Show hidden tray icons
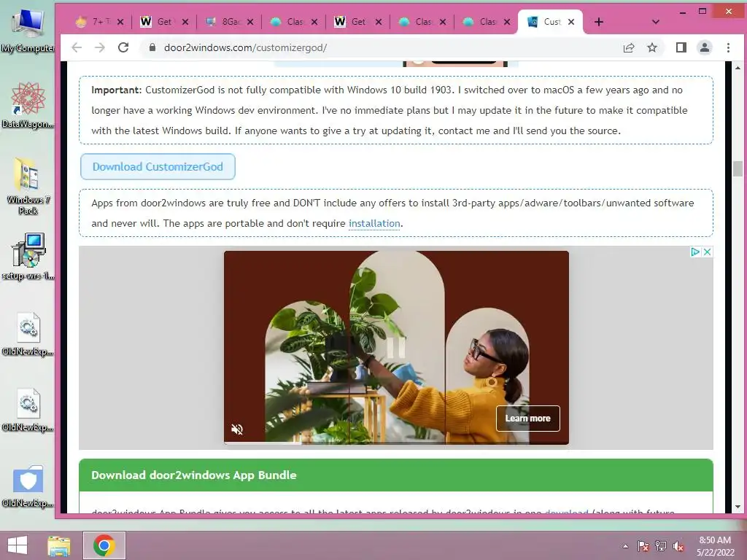 point(625,546)
